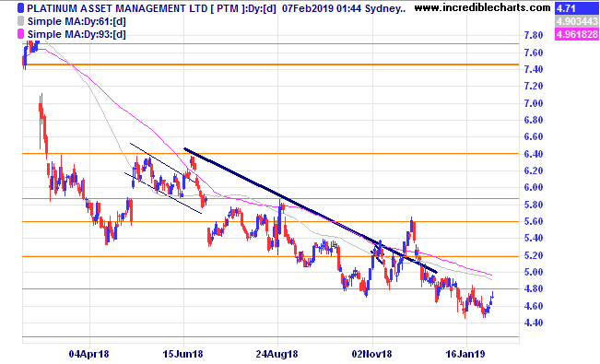Click the 7.00 price axis label
This screenshot has width=600, height=364.
coord(534,103)
